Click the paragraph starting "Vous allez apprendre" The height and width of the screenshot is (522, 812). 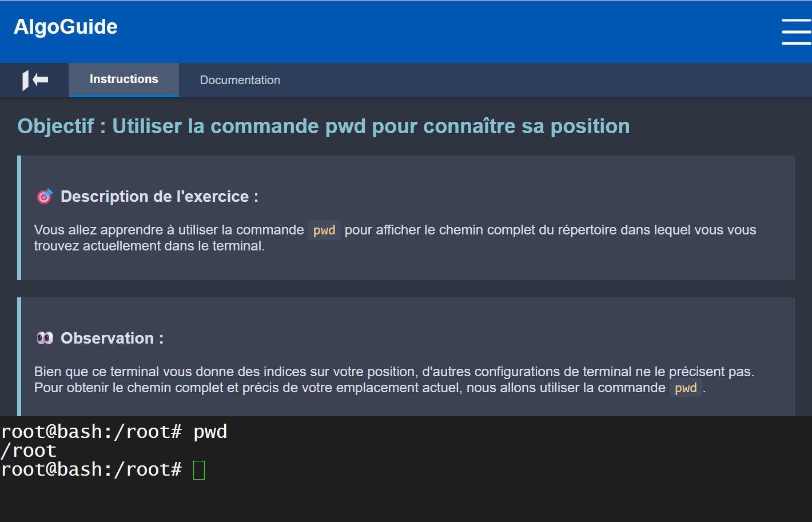click(x=395, y=238)
